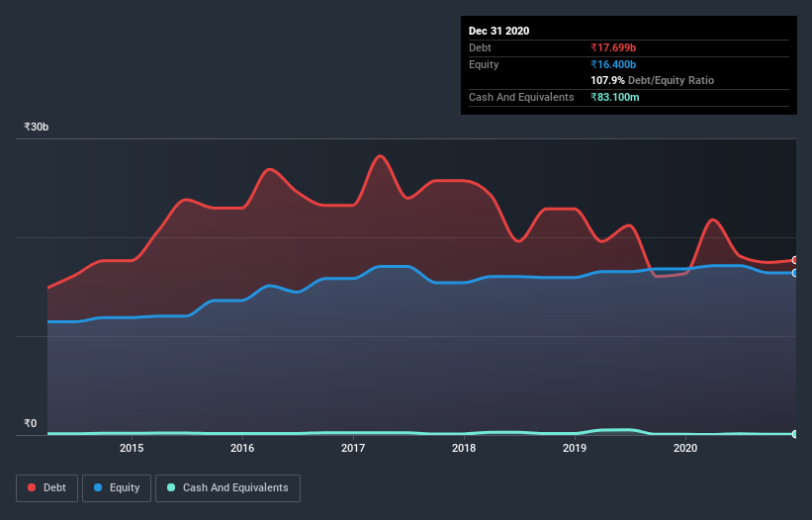Click the blue dot in Equity legend
This screenshot has height=520, width=812.
(98, 487)
